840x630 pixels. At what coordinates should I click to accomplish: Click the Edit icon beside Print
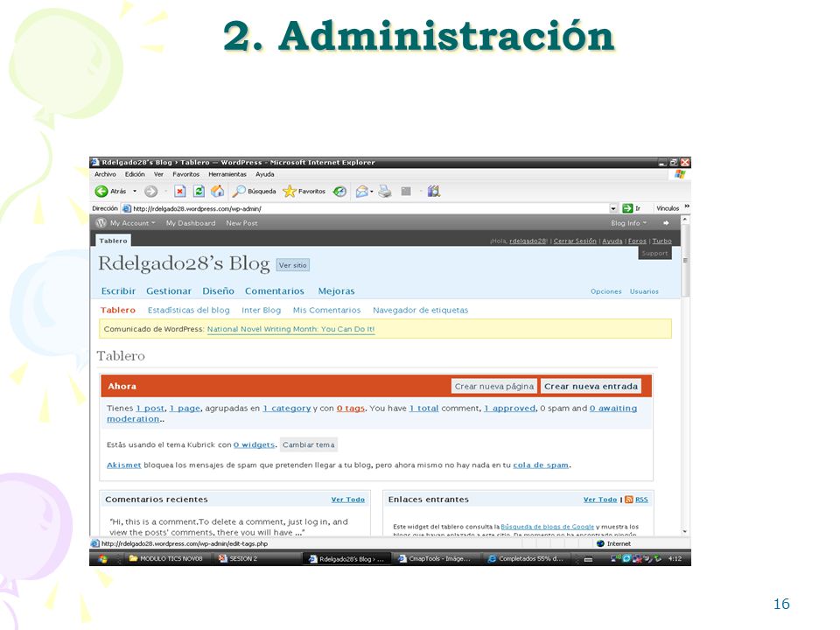click(406, 192)
